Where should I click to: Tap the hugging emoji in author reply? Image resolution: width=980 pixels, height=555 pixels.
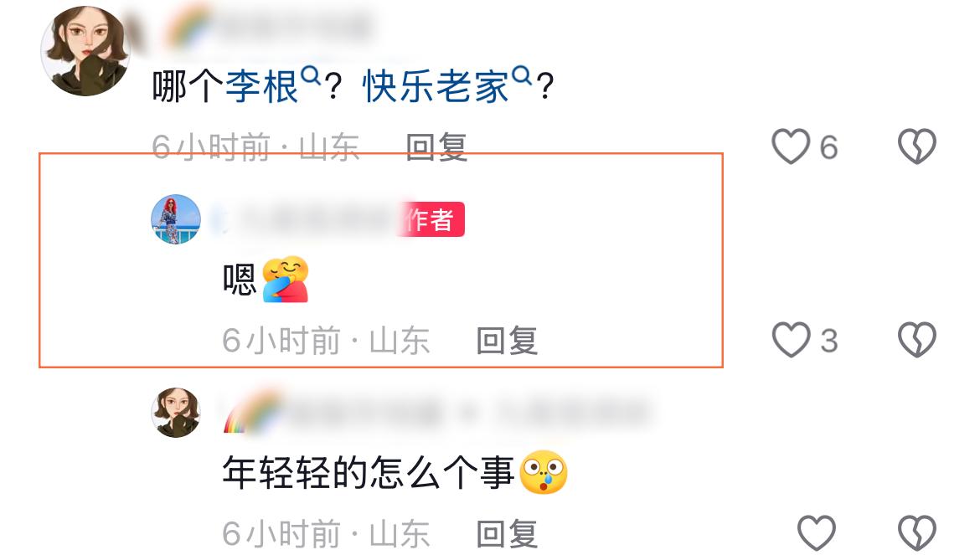tap(285, 279)
